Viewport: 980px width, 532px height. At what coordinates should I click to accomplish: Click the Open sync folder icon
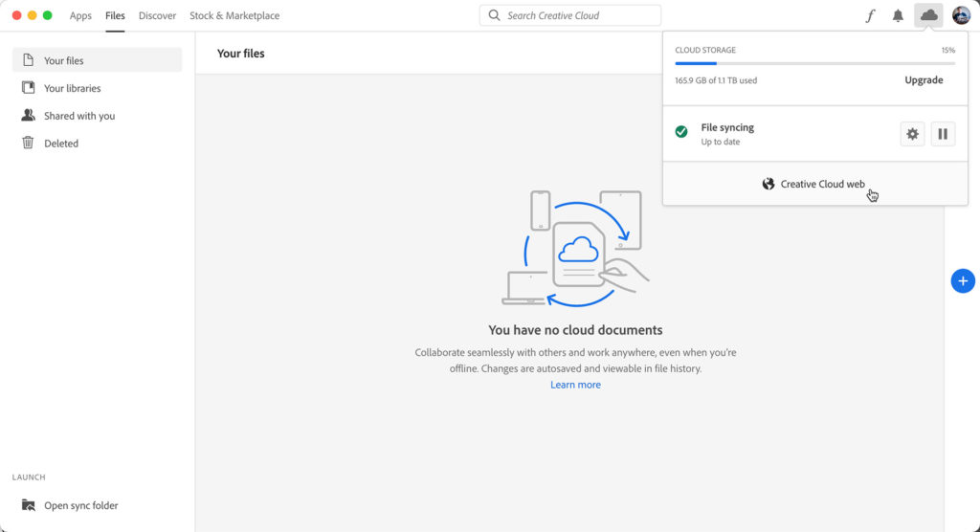pyautogui.click(x=28, y=505)
